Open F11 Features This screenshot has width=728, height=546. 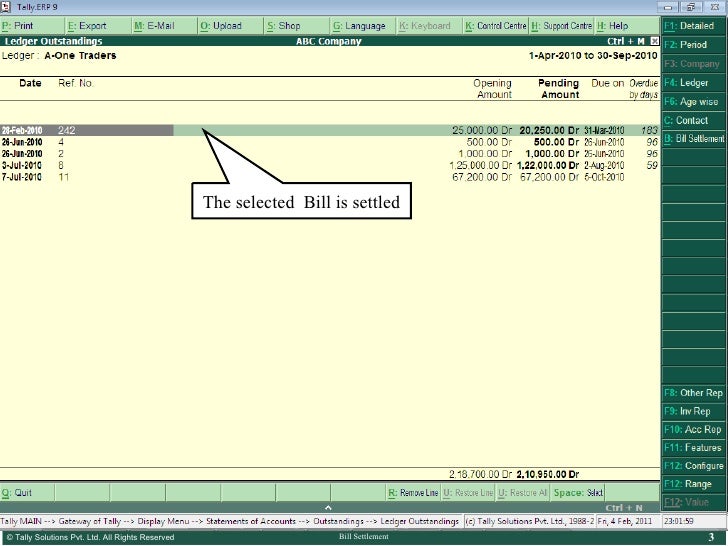694,448
